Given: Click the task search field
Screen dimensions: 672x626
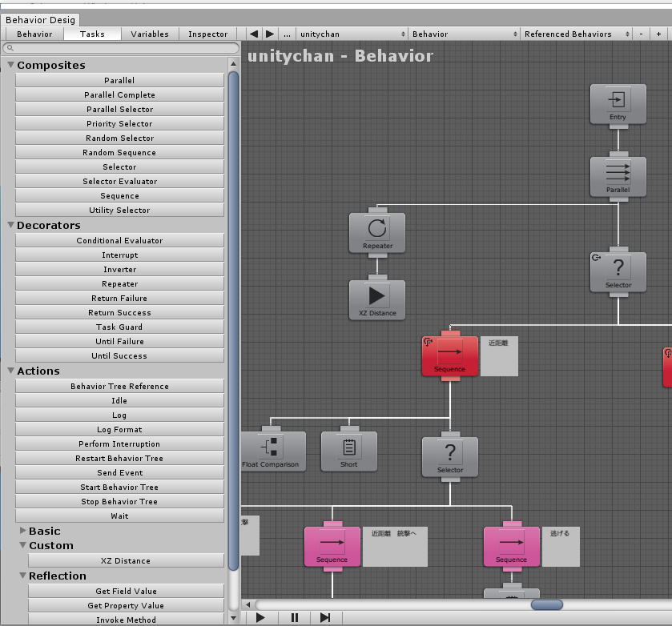Looking at the screenshot, I should pos(121,48).
